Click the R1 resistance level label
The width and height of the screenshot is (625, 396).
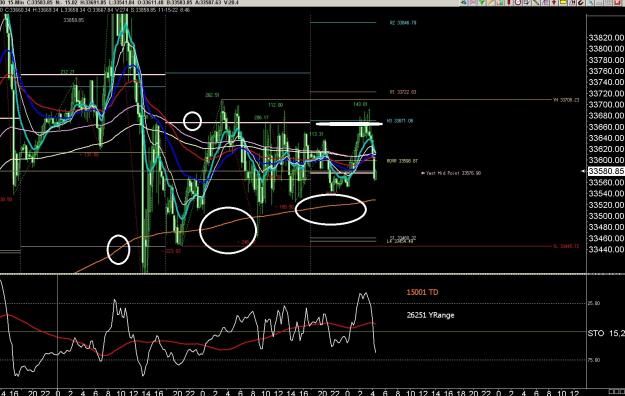pos(403,92)
